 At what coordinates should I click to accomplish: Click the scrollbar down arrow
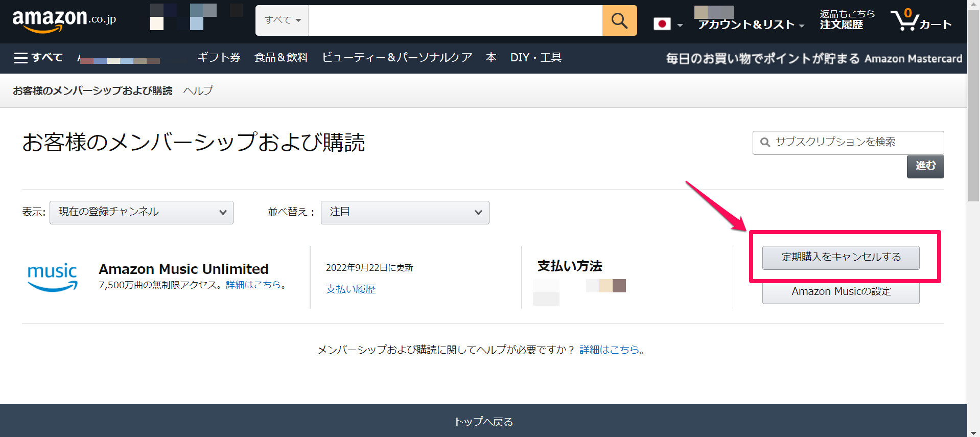pyautogui.click(x=973, y=433)
